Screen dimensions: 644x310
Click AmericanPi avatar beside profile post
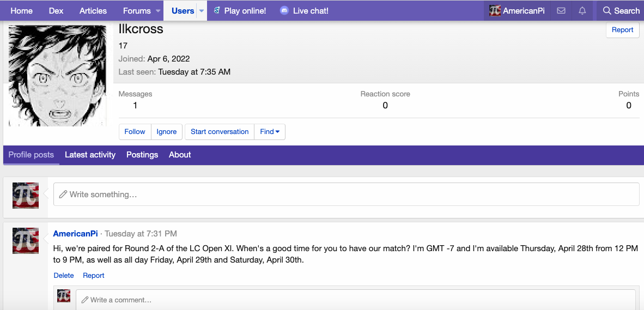point(26,241)
